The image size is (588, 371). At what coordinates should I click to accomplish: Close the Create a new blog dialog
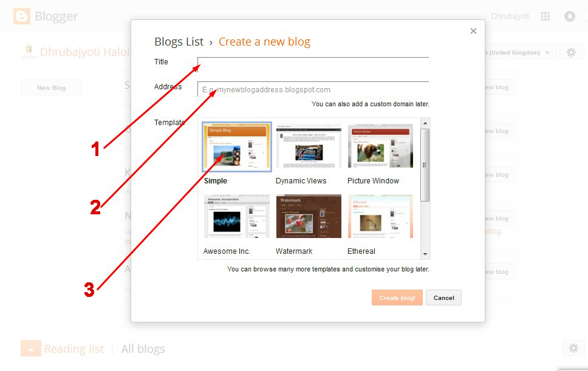point(473,31)
